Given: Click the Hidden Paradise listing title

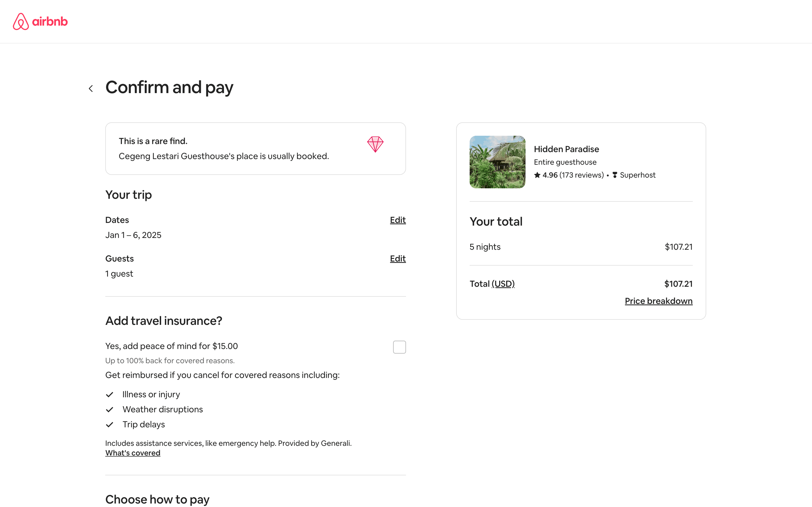Looking at the screenshot, I should coord(566,149).
